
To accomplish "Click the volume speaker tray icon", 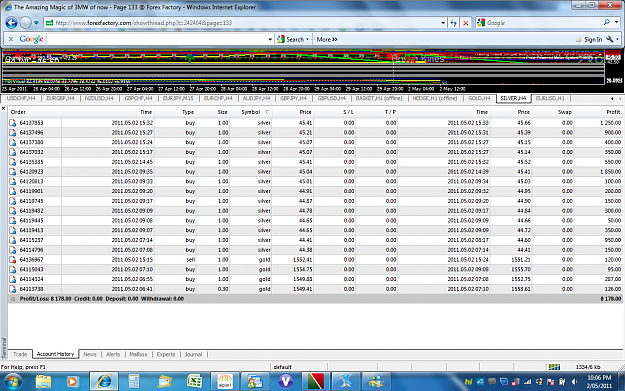I will [574, 382].
